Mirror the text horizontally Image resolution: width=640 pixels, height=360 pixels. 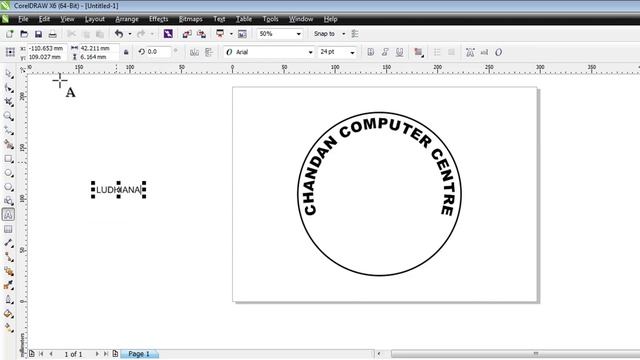point(194,52)
